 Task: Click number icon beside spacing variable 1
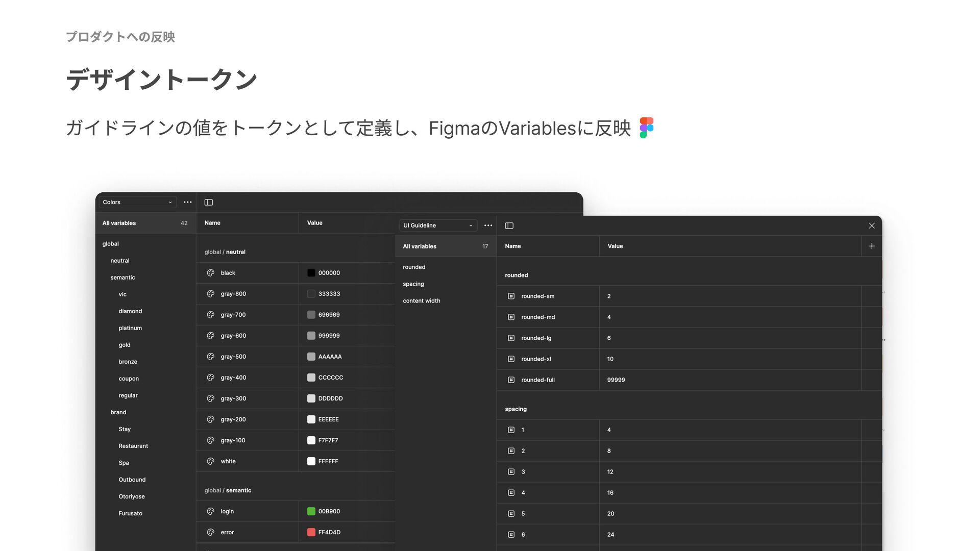click(x=511, y=430)
